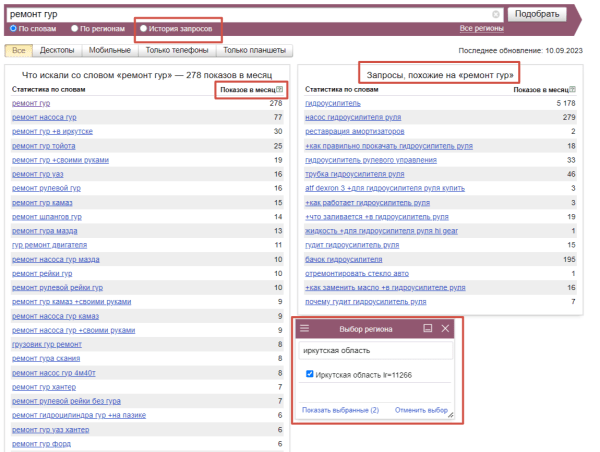
Task: Click 'Показать выбранные (2)' link
Action: 340,410
